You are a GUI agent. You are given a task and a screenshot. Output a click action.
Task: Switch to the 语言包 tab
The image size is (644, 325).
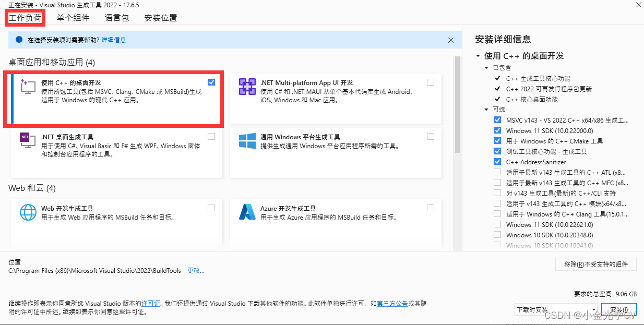click(117, 18)
